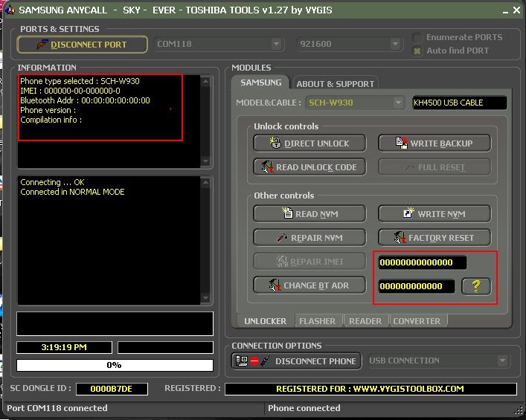Click 'Bluetooth Addr : 00:00:00:00:00:00' line

pos(86,100)
